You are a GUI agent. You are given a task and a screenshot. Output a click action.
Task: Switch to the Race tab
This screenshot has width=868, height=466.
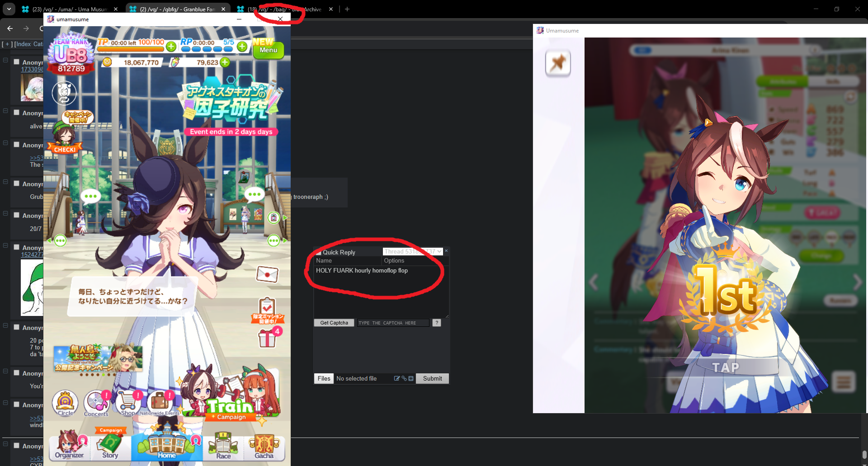(x=223, y=446)
